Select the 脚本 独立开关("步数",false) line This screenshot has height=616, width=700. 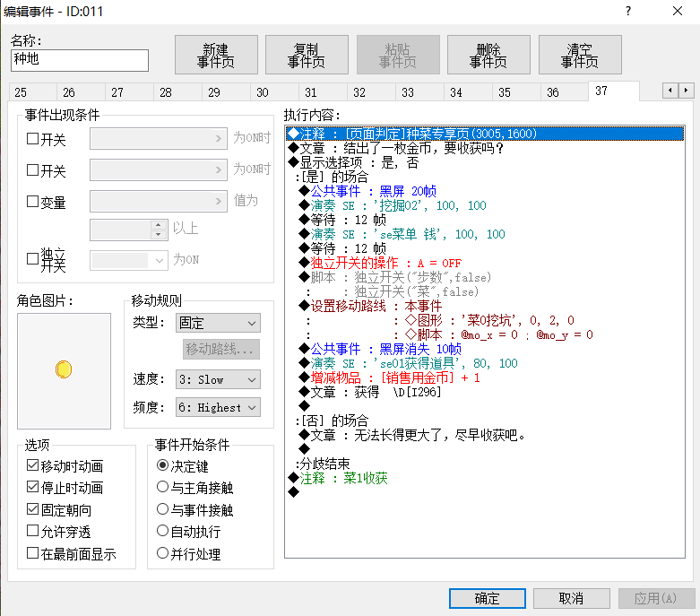click(485, 277)
